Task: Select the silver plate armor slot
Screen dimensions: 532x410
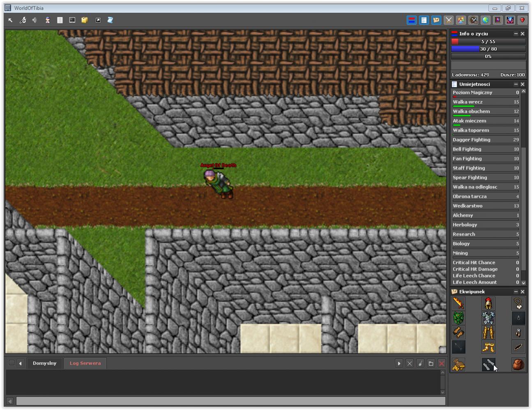Action: pos(488,318)
